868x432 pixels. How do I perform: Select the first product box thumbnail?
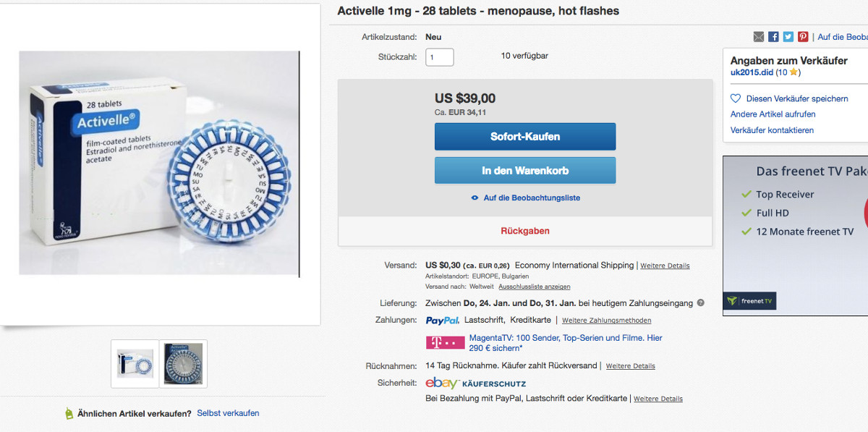pyautogui.click(x=135, y=363)
